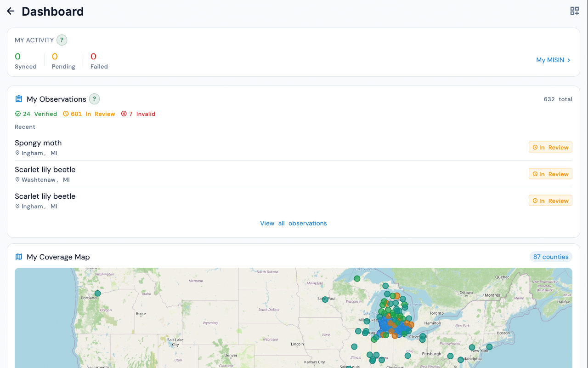Open the add widget grid icon
This screenshot has width=588, height=368.
point(574,11)
